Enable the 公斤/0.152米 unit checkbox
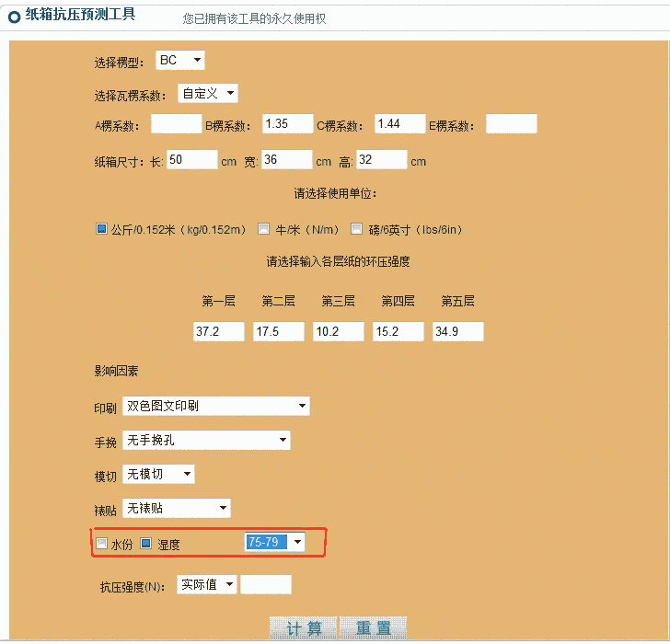The image size is (670, 644). tap(102, 229)
